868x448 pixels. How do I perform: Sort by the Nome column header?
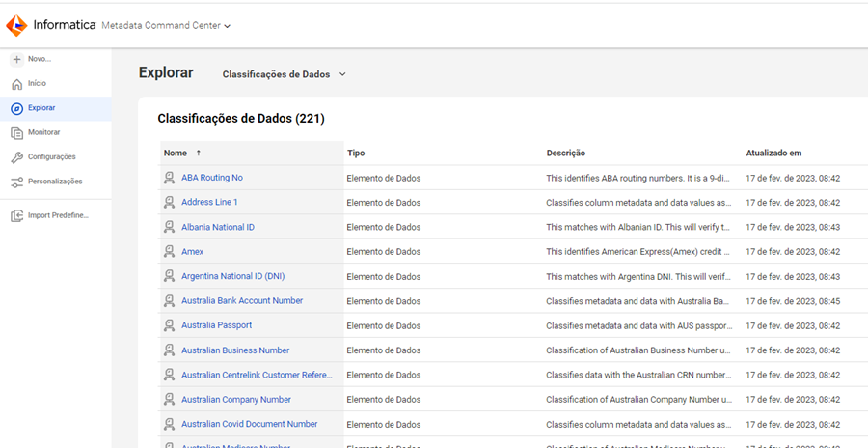pos(176,153)
